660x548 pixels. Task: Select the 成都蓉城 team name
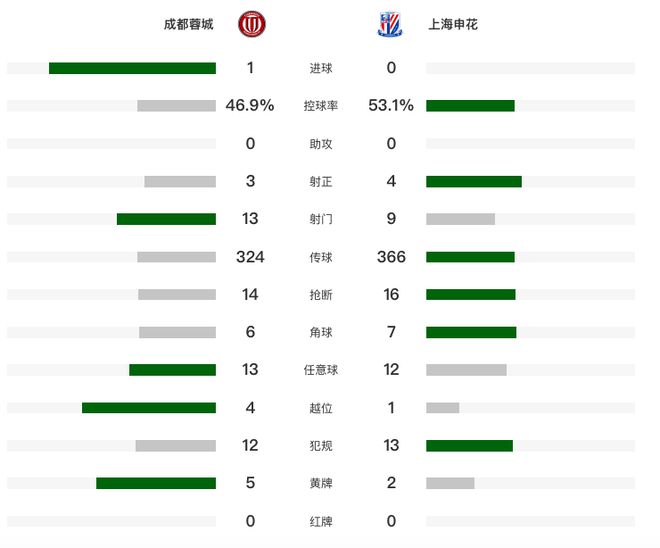click(x=189, y=24)
